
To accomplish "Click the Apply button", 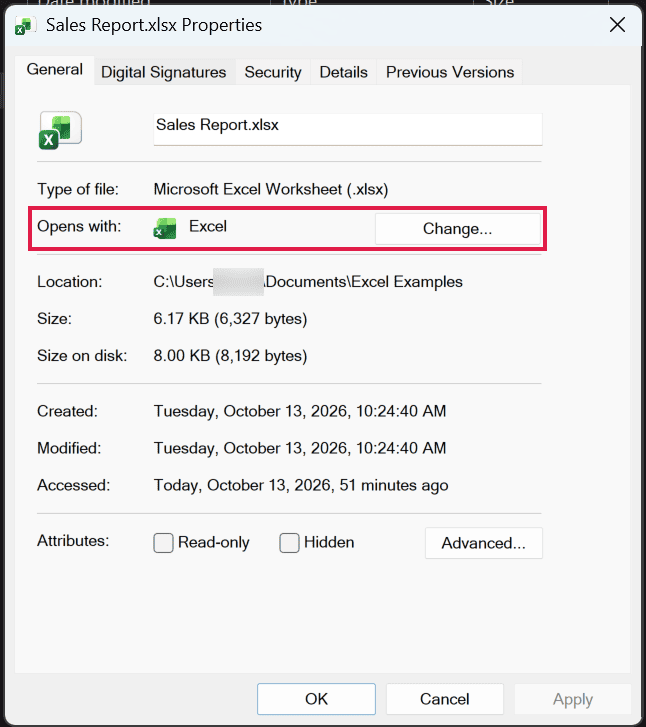I will 573,699.
